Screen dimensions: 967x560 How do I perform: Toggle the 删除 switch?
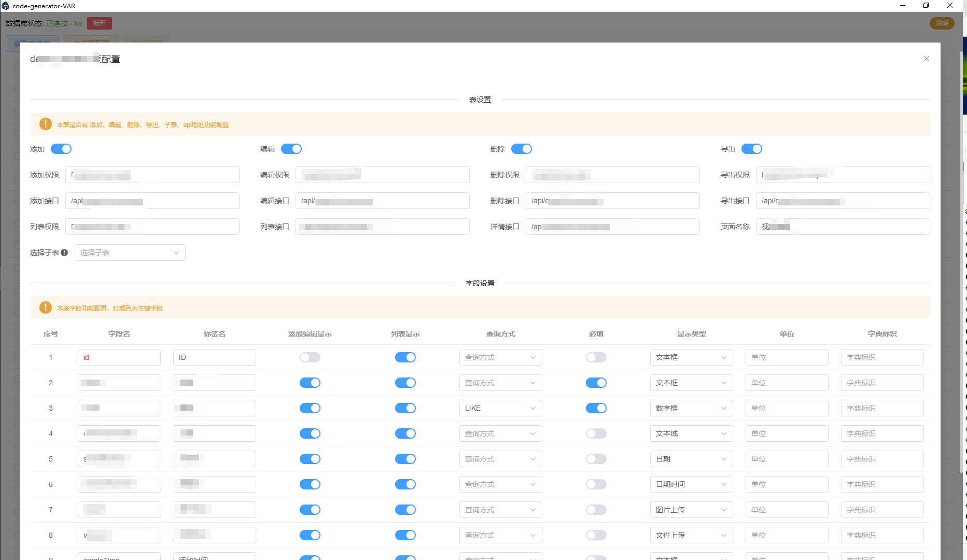(522, 149)
